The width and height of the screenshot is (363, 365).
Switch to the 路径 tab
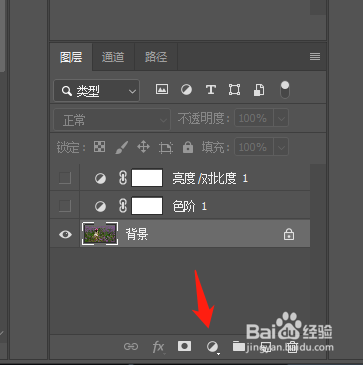point(156,57)
